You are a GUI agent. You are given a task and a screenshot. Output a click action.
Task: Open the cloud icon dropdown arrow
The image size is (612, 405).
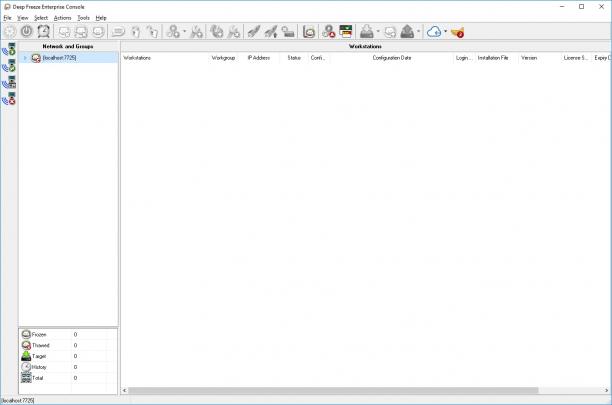tap(445, 32)
